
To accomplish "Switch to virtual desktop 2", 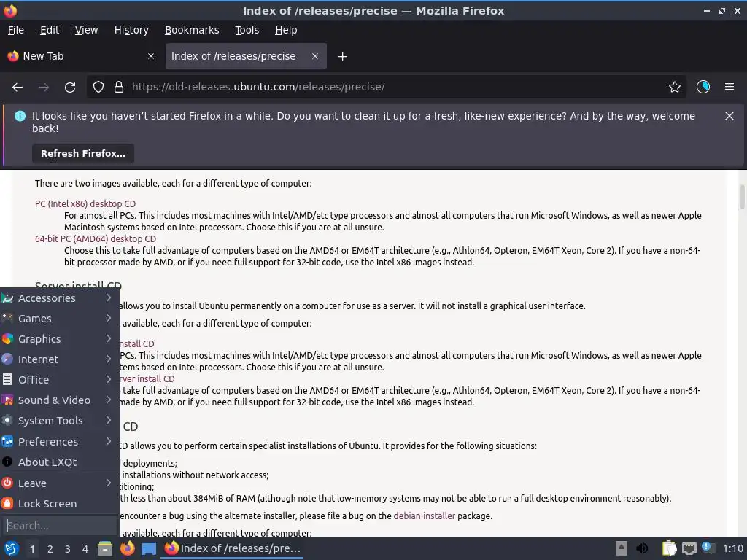I will tap(50, 549).
